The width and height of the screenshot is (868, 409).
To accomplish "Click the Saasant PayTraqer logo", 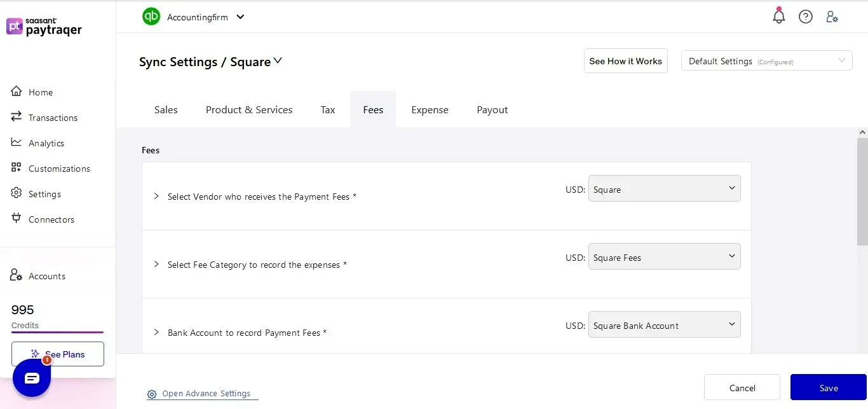I will point(44,27).
